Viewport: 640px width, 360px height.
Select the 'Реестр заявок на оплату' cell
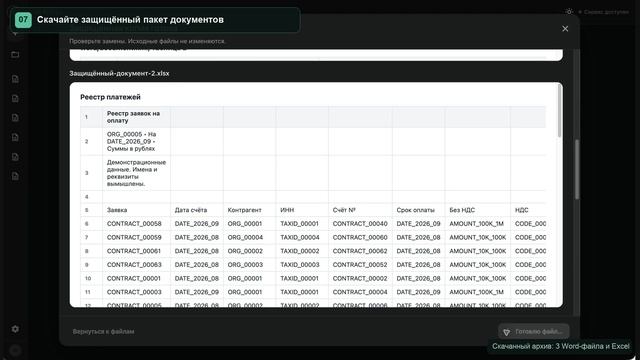pyautogui.click(x=136, y=117)
